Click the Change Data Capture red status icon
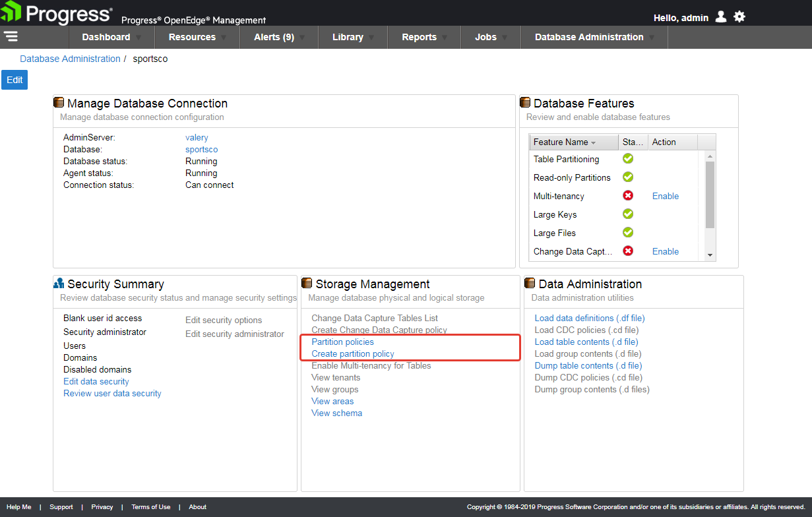812x517 pixels. [628, 251]
